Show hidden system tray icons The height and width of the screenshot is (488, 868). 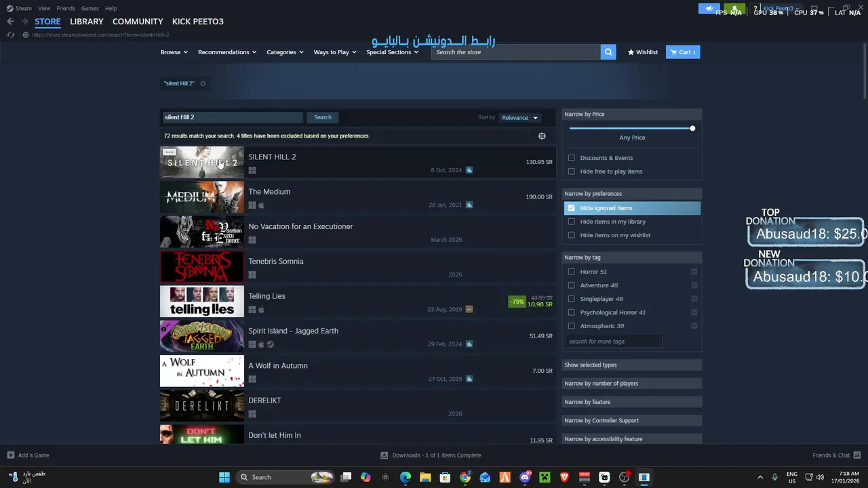point(760,477)
